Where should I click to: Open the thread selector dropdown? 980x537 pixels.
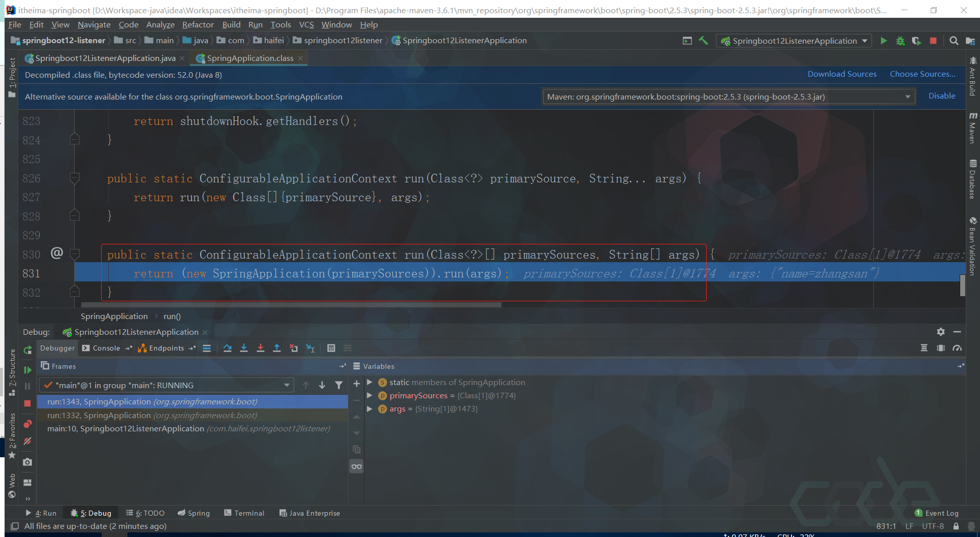tap(167, 385)
